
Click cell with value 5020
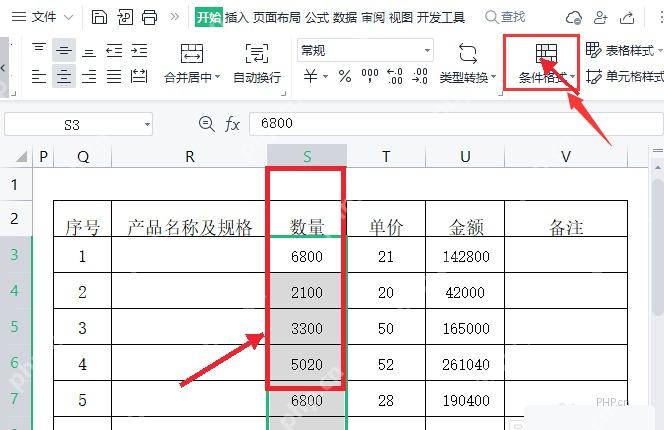click(306, 363)
